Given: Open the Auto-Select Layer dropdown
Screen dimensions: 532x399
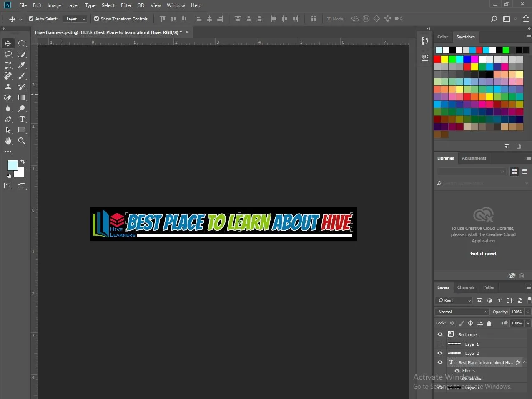Looking at the screenshot, I should pyautogui.click(x=75, y=19).
